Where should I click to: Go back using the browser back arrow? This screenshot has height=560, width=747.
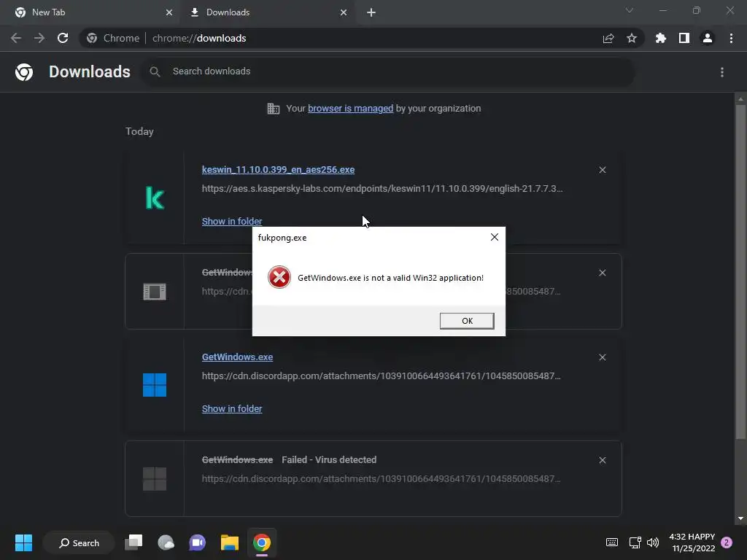pos(16,38)
